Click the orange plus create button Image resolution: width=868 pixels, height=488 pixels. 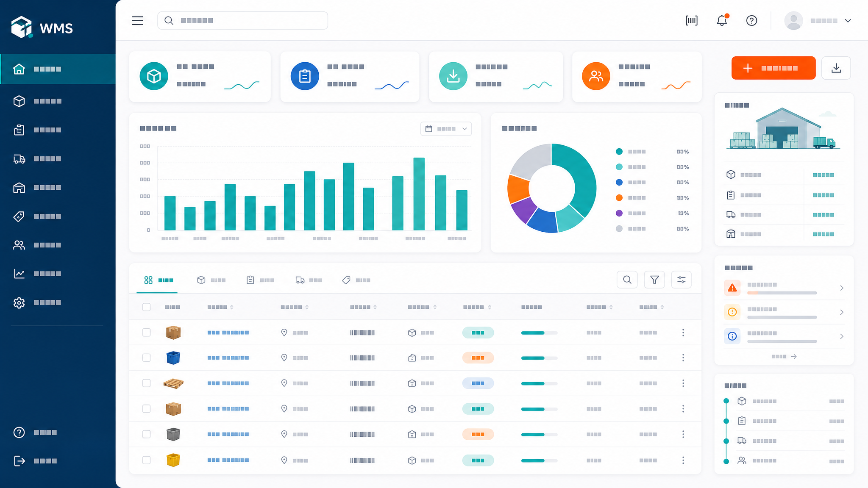773,68
